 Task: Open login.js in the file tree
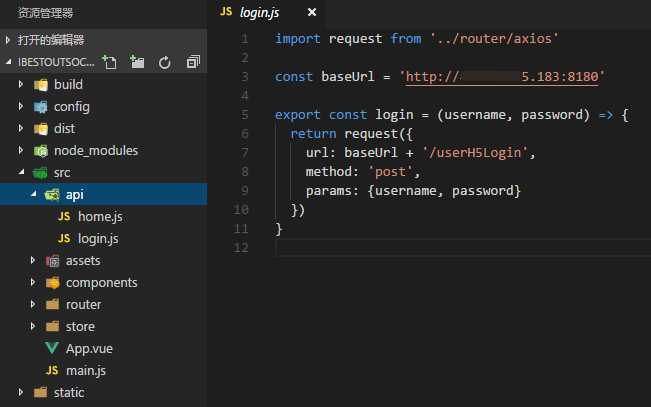(98, 239)
